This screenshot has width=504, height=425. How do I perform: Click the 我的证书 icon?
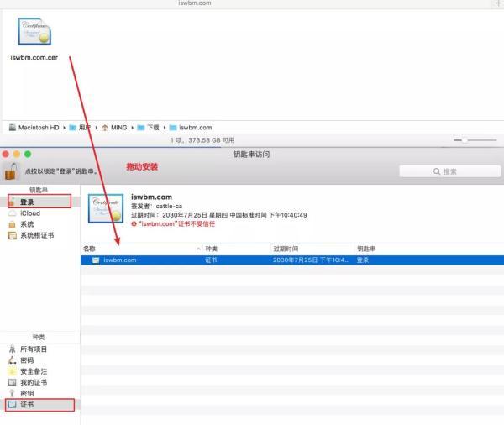pyautogui.click(x=13, y=382)
